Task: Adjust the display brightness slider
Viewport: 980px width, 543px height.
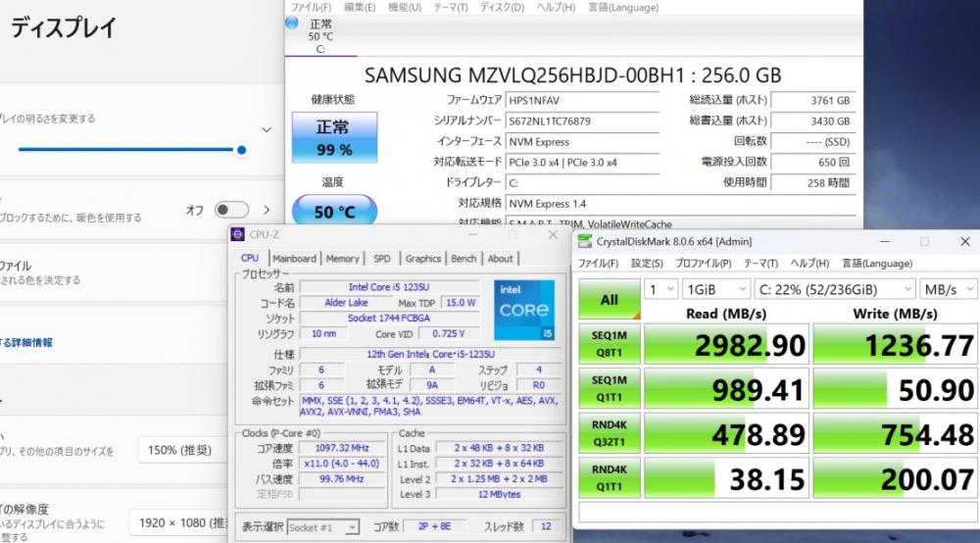Action: 132,150
